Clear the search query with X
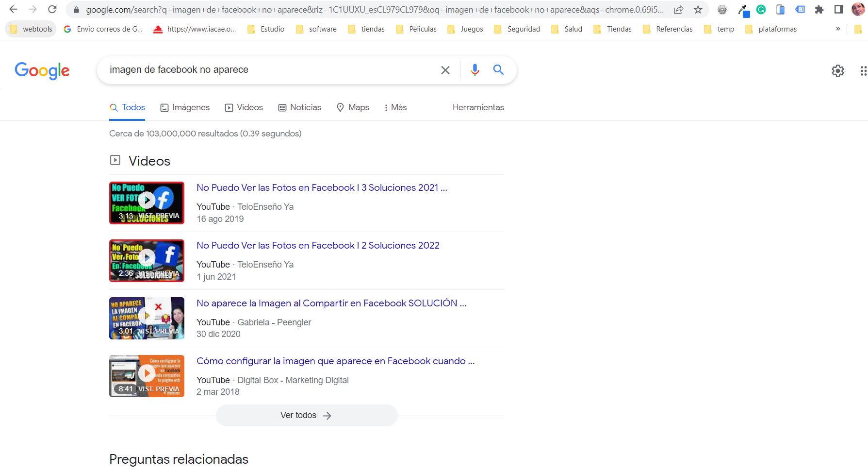Viewport: 868px width, 471px height. pyautogui.click(x=445, y=70)
